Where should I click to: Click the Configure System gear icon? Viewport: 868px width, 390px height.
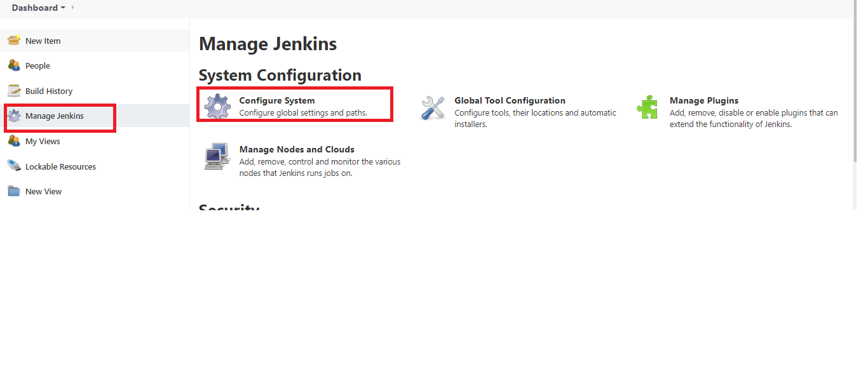coord(218,106)
